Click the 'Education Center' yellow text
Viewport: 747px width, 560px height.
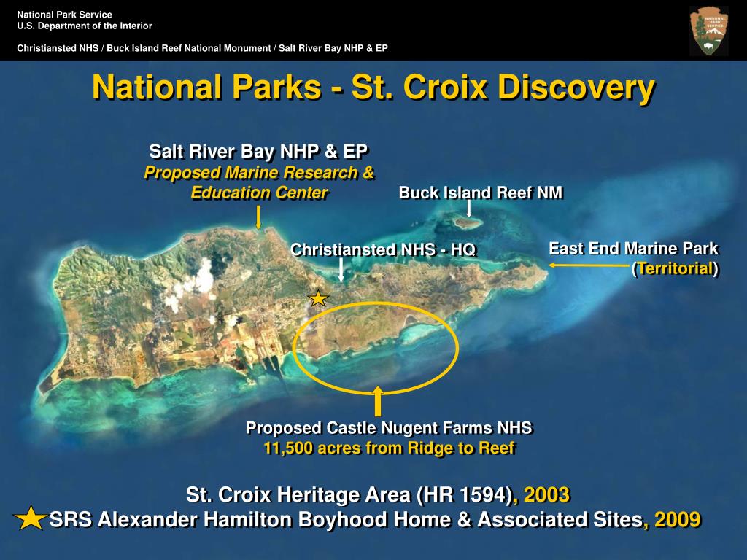[x=259, y=192]
